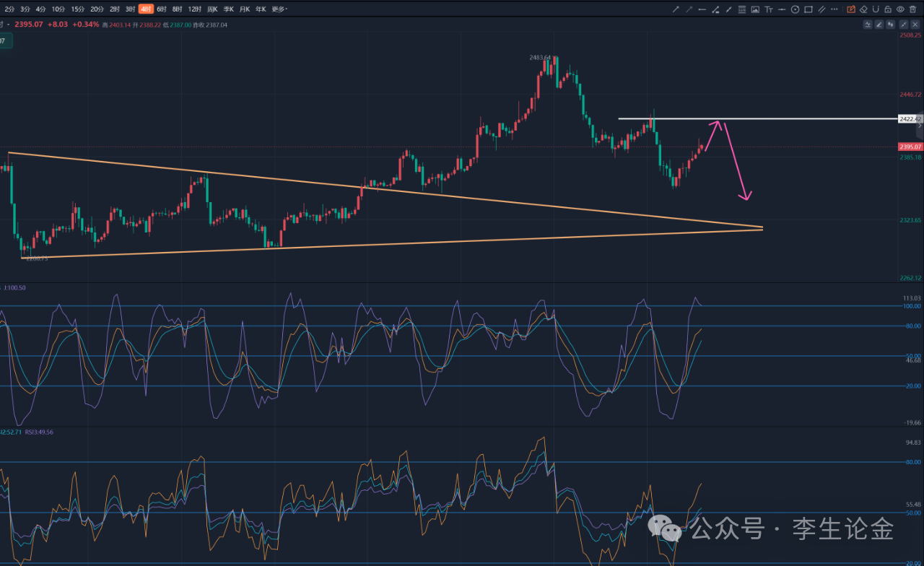
Task: Switch to the 4分 timeframe
Action: (41, 9)
